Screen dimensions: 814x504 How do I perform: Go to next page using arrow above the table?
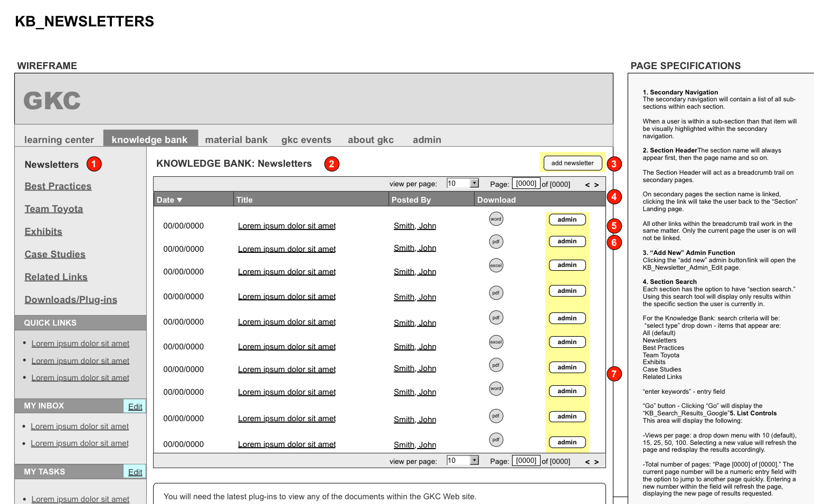click(597, 185)
